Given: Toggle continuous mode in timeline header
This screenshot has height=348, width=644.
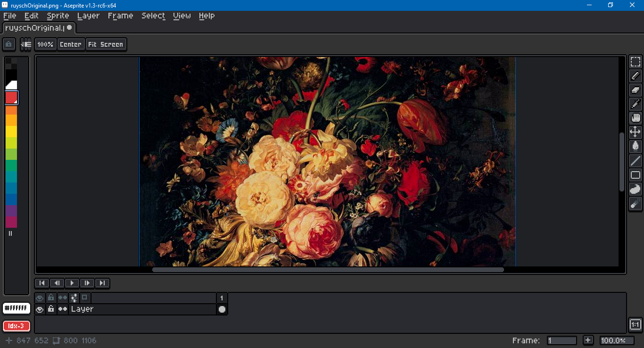Looking at the screenshot, I should pos(63,298).
